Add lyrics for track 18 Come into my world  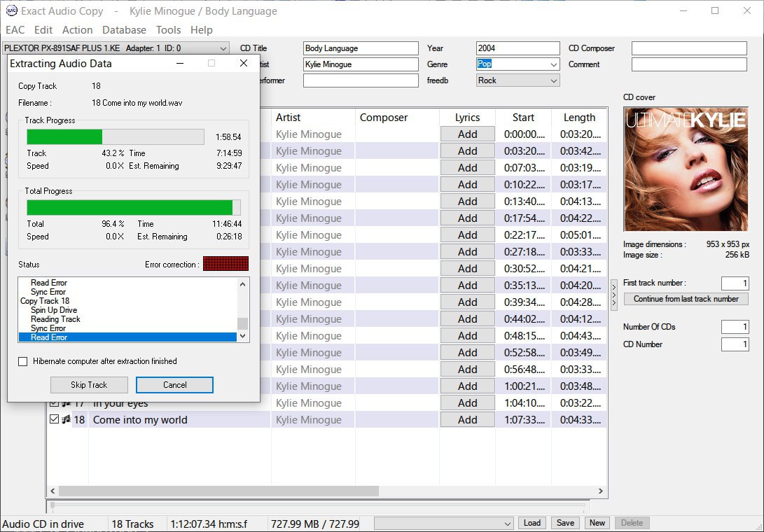tap(467, 420)
